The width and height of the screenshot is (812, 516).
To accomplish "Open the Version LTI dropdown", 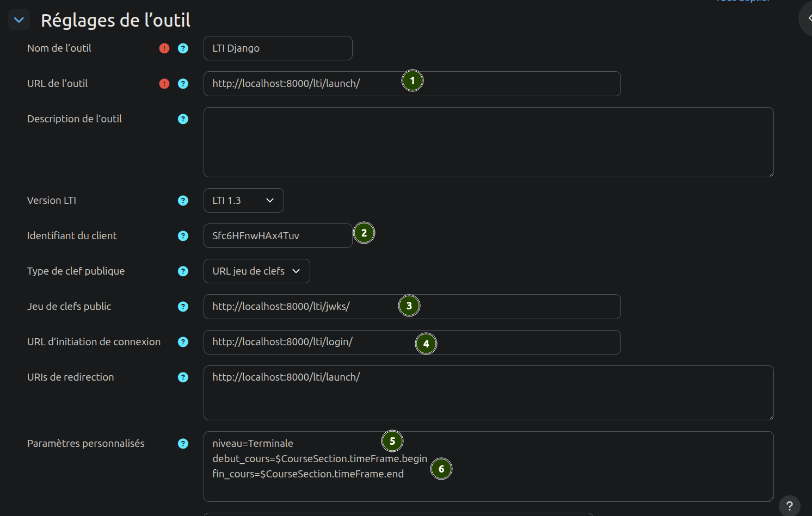I will (x=243, y=201).
